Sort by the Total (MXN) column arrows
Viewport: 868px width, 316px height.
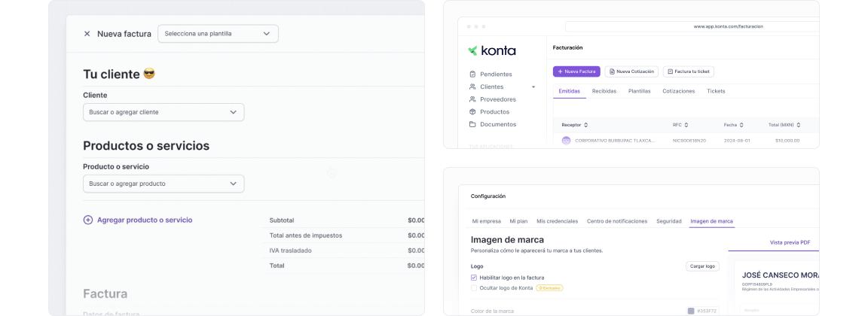click(x=799, y=126)
